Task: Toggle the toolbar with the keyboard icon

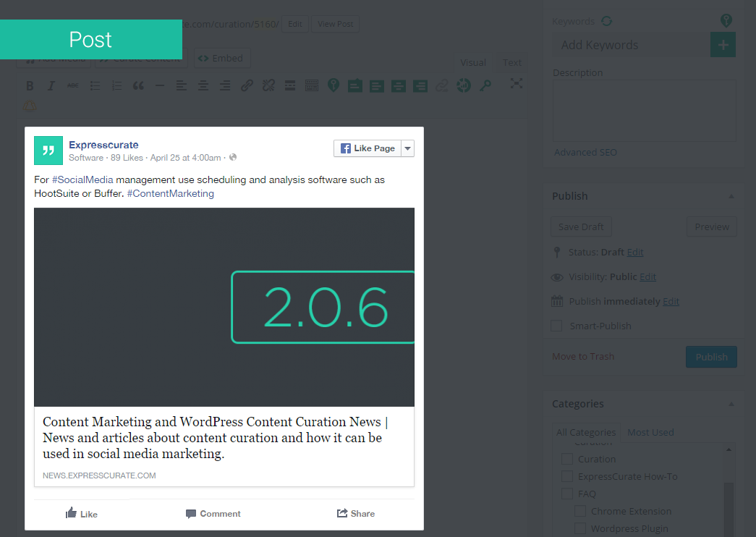Action: [x=312, y=86]
